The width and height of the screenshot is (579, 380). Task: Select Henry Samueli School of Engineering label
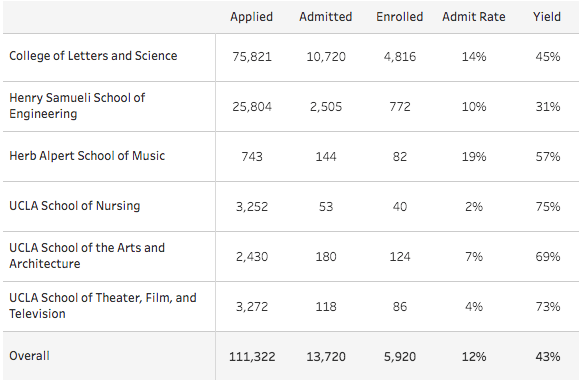pos(77,106)
